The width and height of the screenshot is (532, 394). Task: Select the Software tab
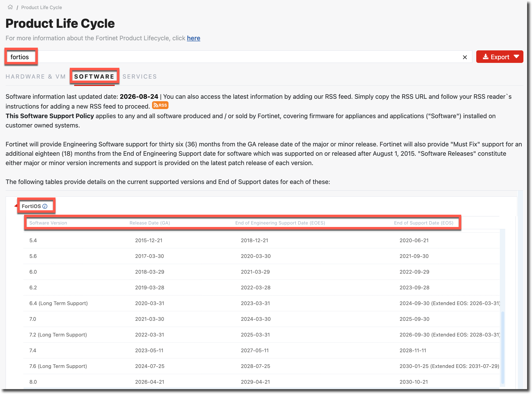click(x=94, y=77)
